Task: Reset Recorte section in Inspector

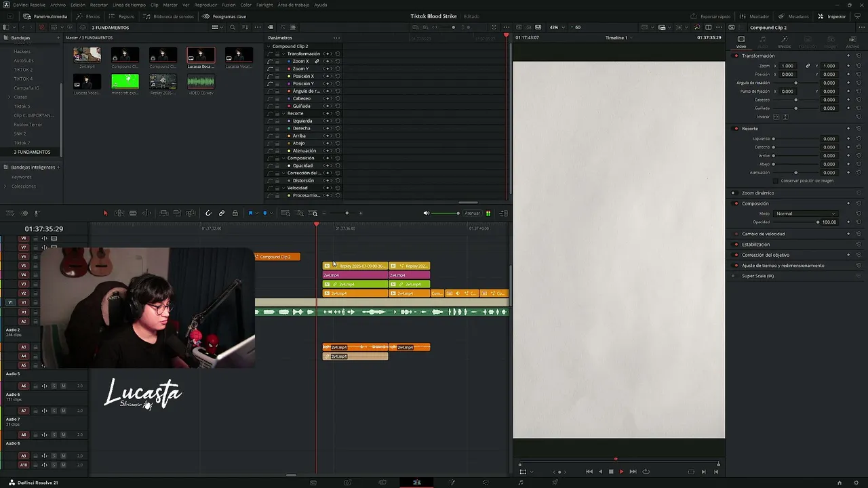Action: (x=859, y=129)
